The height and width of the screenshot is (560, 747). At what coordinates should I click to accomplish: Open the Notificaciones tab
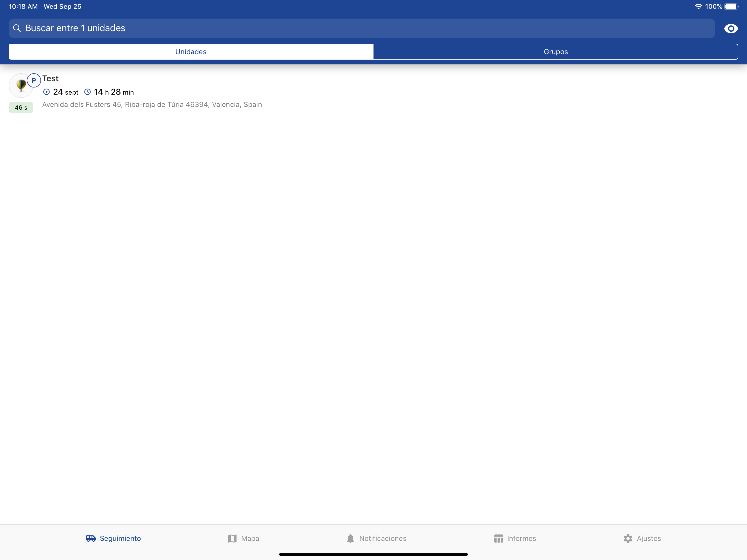click(376, 538)
